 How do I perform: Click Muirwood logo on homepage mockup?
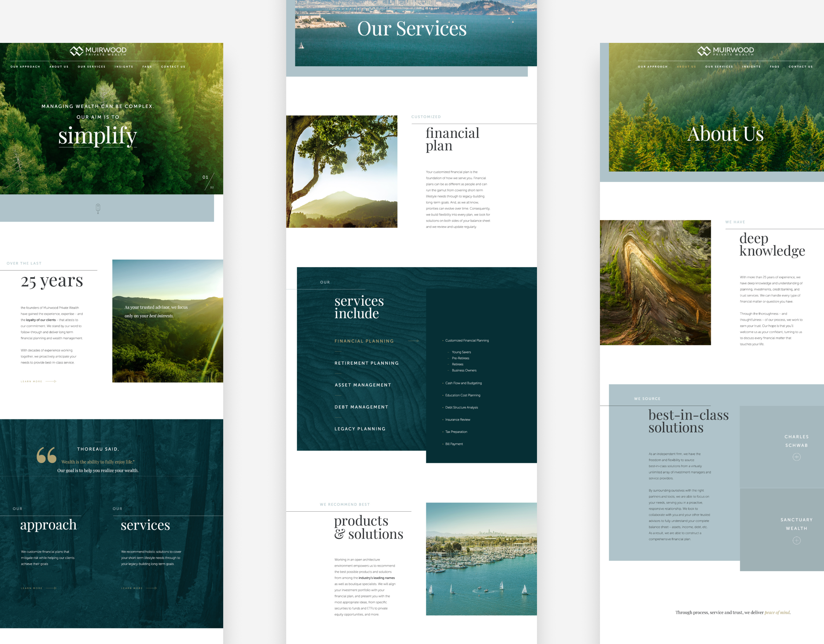[x=98, y=51]
